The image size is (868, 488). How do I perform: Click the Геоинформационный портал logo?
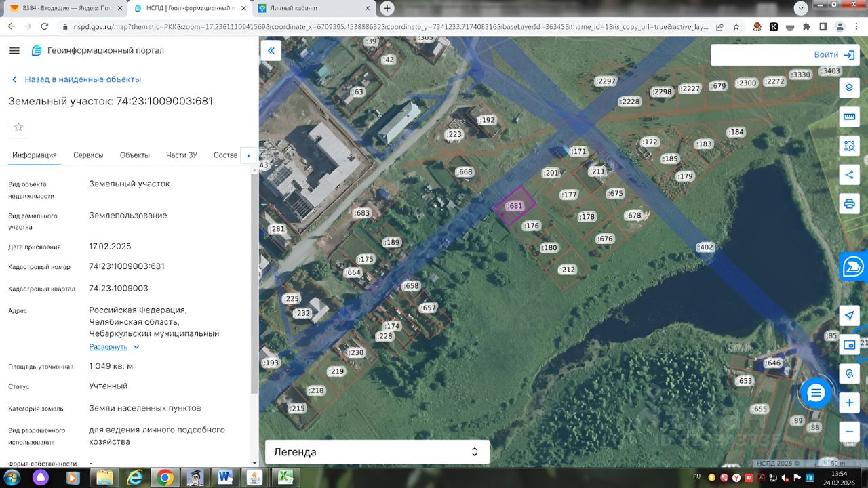tap(98, 51)
